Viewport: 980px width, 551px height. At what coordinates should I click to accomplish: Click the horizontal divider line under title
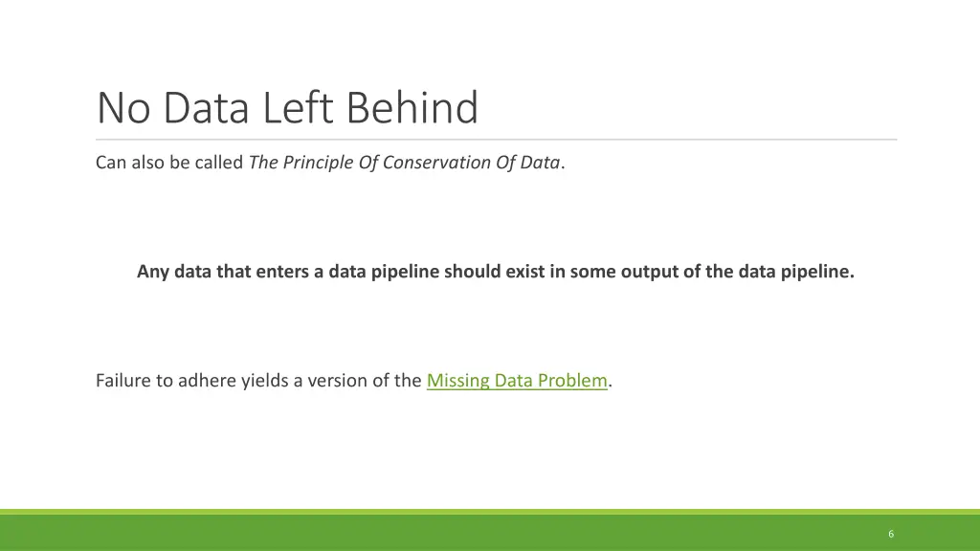pyautogui.click(x=496, y=140)
